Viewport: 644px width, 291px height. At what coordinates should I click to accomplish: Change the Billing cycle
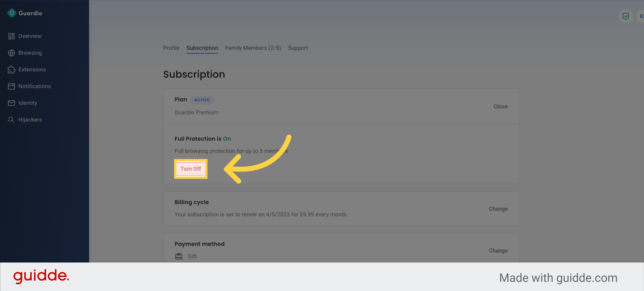[x=498, y=209]
